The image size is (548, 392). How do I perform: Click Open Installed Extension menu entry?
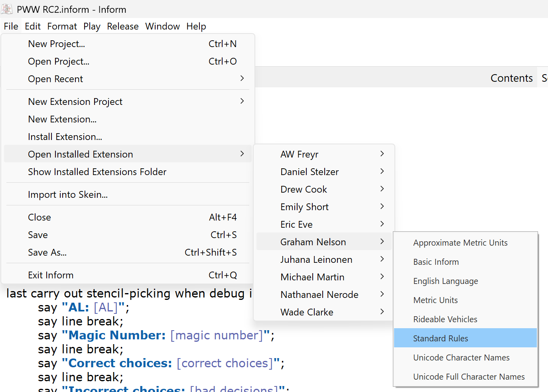pyautogui.click(x=128, y=154)
